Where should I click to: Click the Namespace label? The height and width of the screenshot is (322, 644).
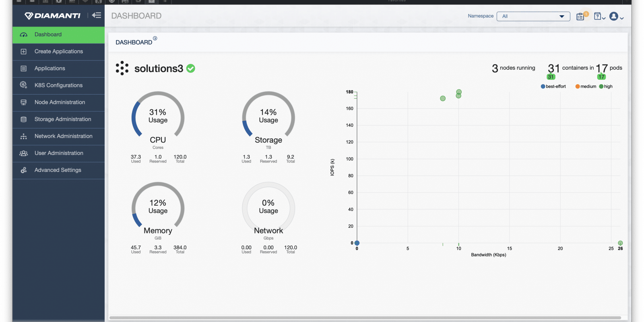click(x=481, y=16)
